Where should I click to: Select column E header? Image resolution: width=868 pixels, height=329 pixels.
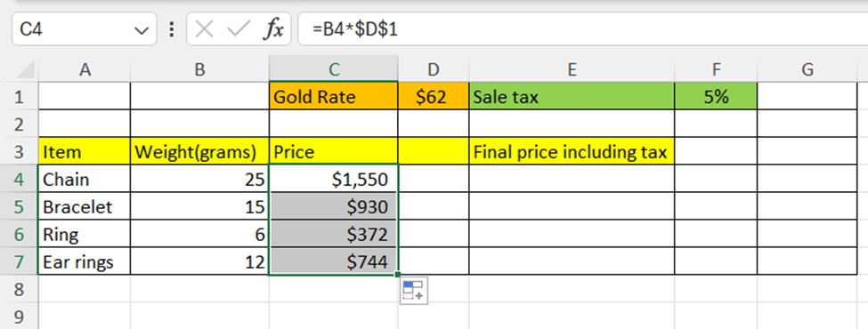pyautogui.click(x=572, y=69)
